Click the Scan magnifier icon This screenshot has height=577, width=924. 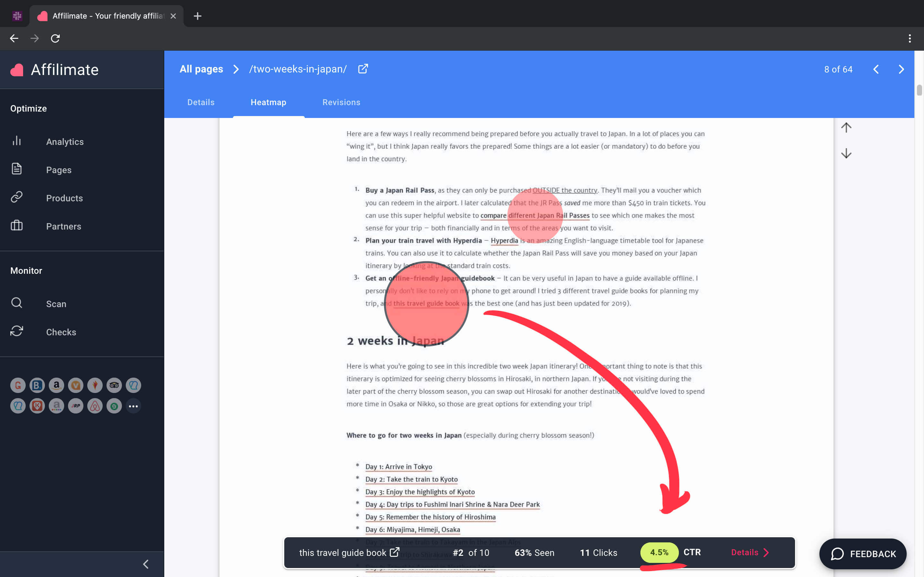point(16,303)
